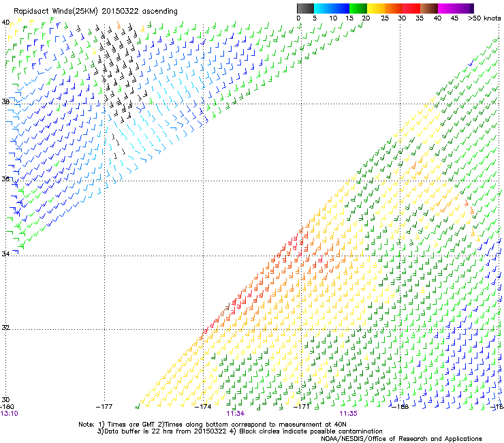Screen dimensions: 504x443
Task: Click the '20' label under the color bar
Action: (x=366, y=18)
